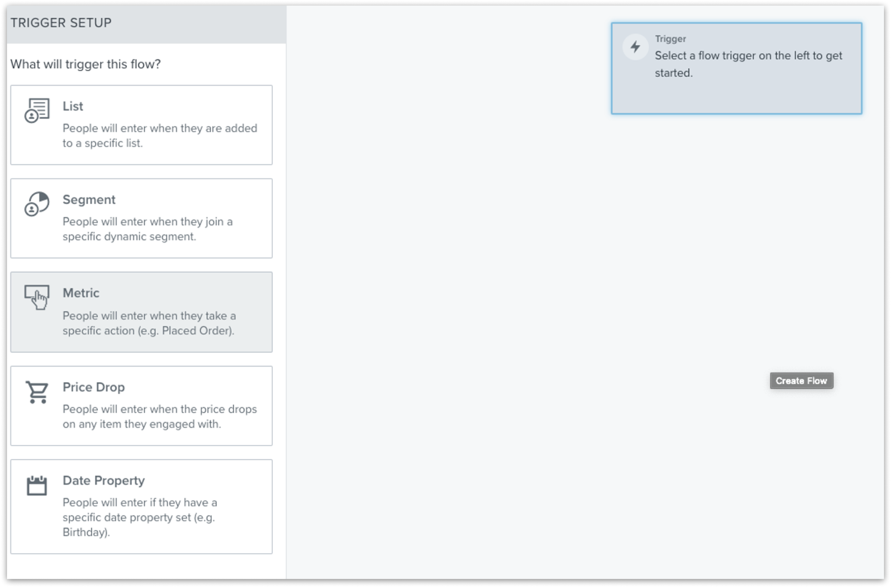Click the Trigger placeholder card on the canvas

[736, 68]
